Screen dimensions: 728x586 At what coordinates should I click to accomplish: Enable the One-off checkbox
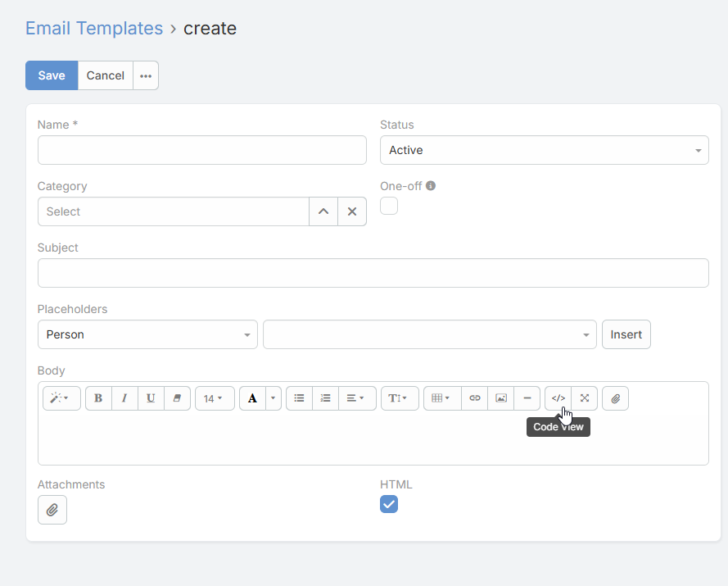389,206
